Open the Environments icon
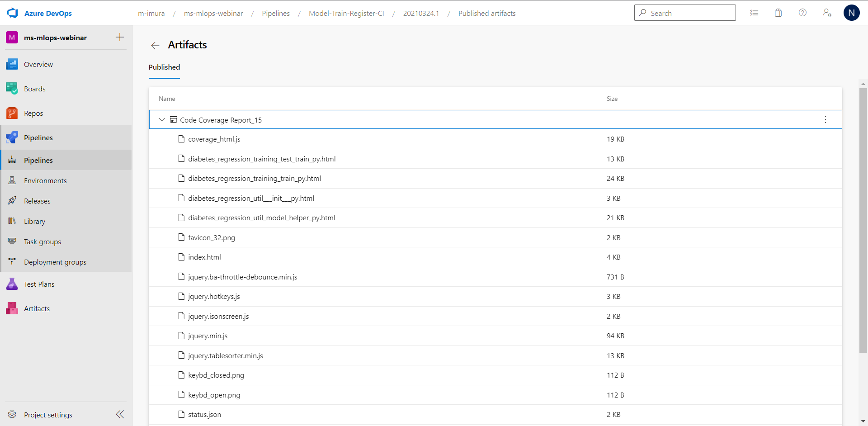 (x=12, y=180)
